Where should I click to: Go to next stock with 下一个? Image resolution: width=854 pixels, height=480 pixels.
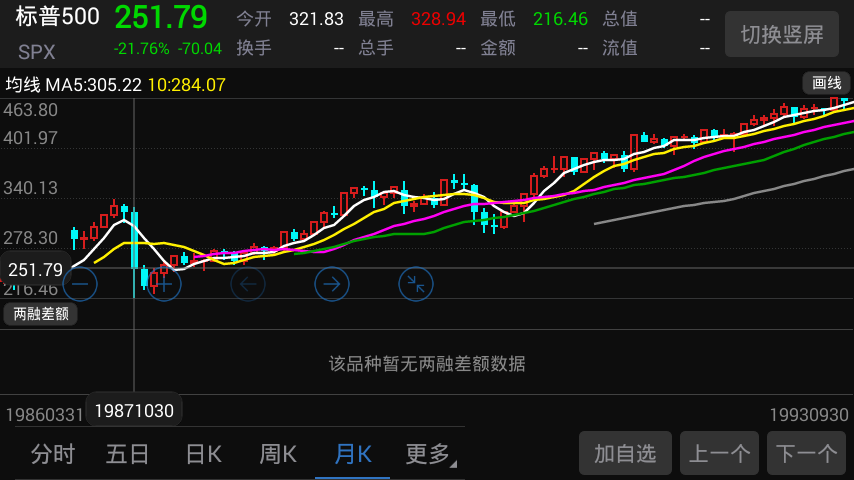(807, 453)
